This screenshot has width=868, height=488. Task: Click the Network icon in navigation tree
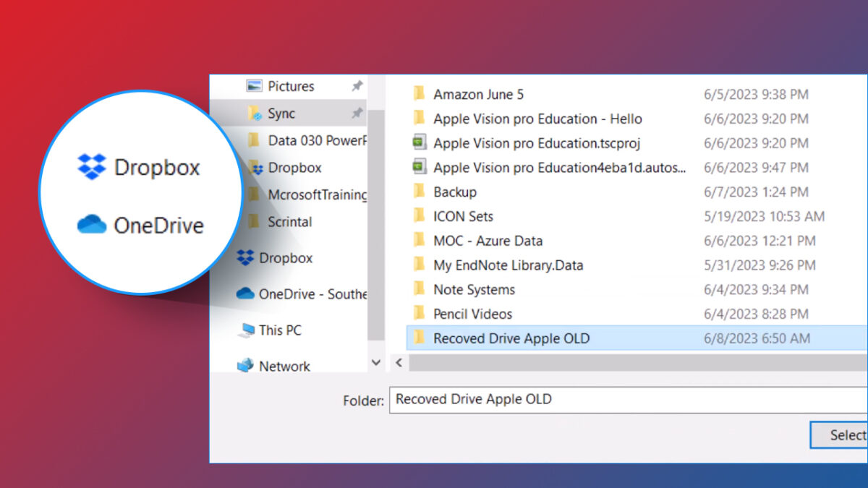(246, 367)
